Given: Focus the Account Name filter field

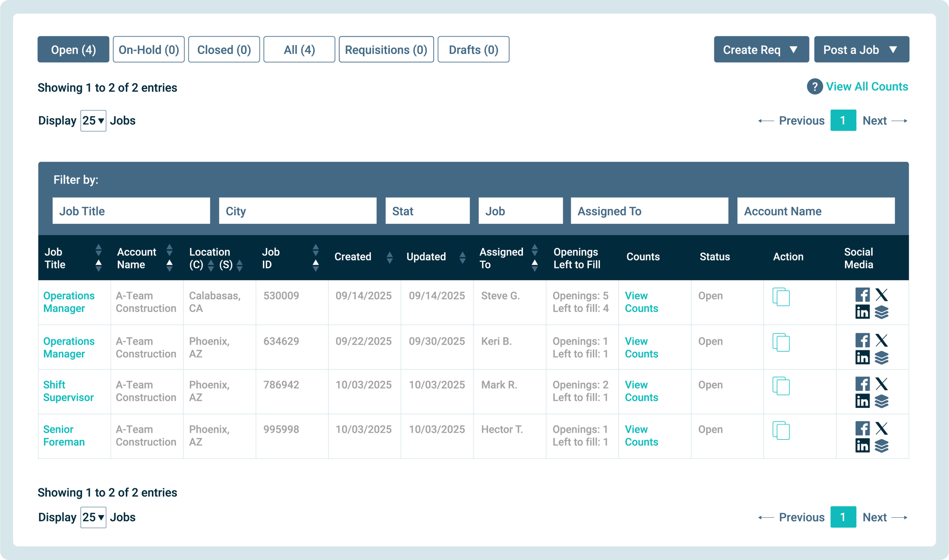Looking at the screenshot, I should point(816,211).
